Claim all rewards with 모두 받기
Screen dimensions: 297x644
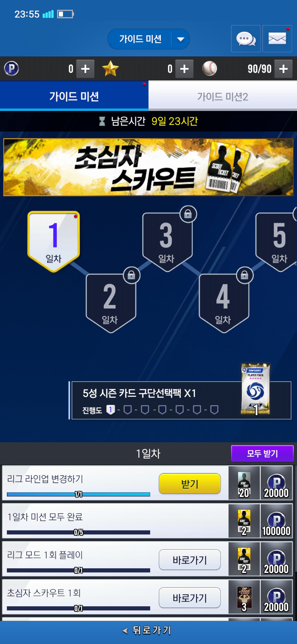262,453
